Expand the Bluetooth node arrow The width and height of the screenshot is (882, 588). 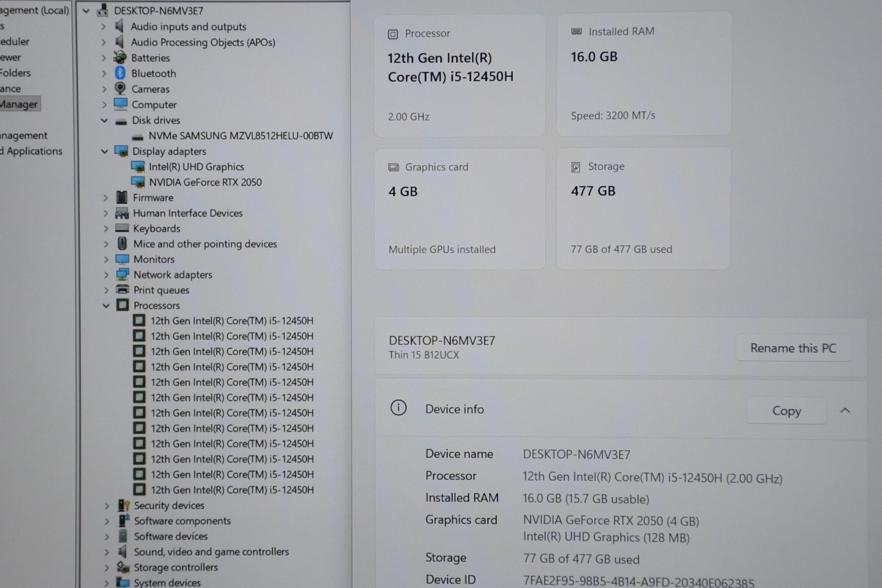click(x=104, y=73)
